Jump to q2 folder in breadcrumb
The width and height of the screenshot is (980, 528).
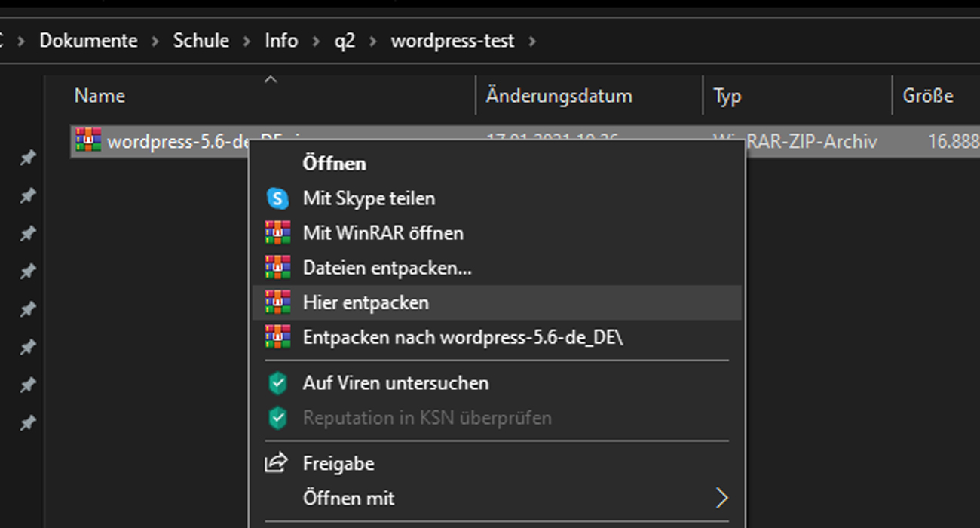point(345,41)
